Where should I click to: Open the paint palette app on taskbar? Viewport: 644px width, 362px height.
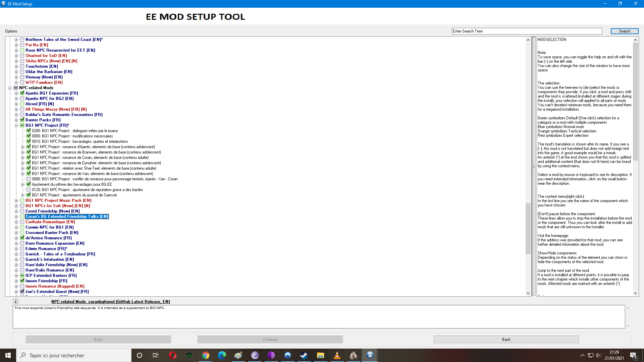pos(238,355)
